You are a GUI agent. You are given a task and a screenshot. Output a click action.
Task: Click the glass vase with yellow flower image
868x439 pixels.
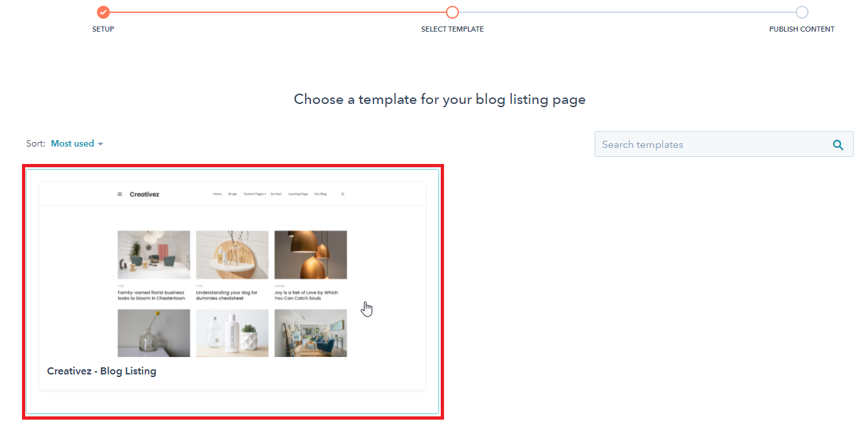click(x=154, y=333)
